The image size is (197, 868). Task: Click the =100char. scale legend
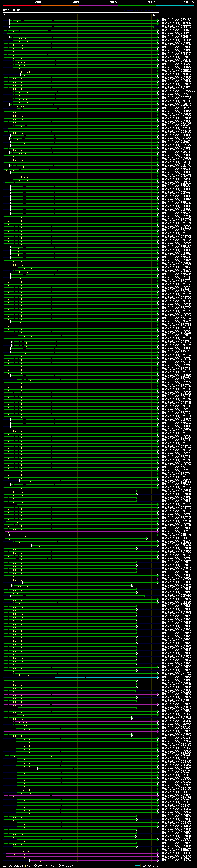tap(146, 866)
